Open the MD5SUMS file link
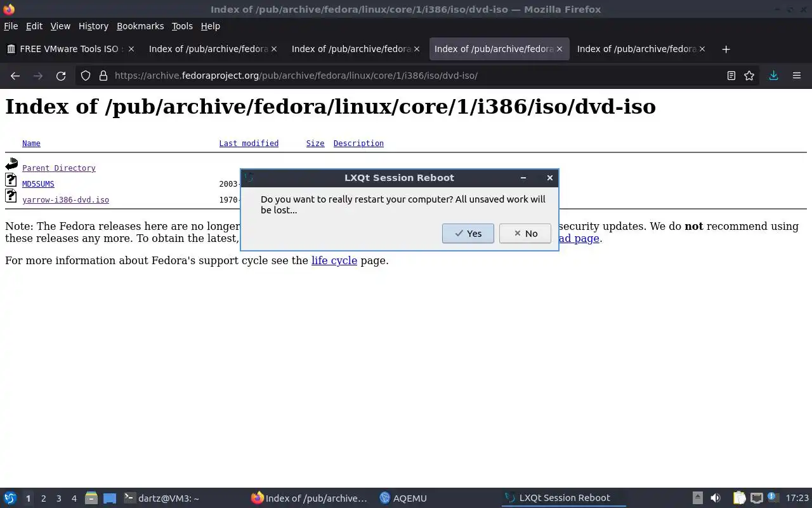 pyautogui.click(x=38, y=184)
